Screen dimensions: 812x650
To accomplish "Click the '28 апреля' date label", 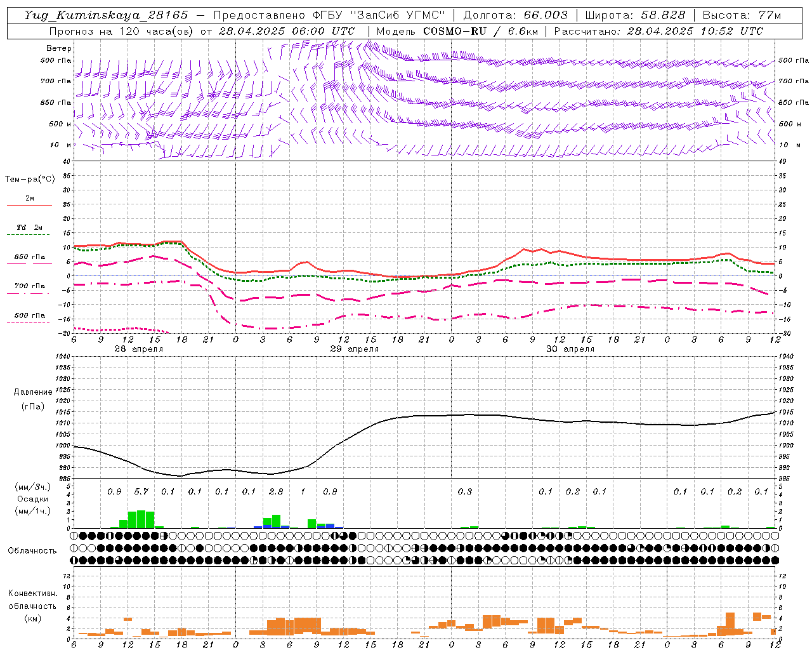I will (x=138, y=349).
